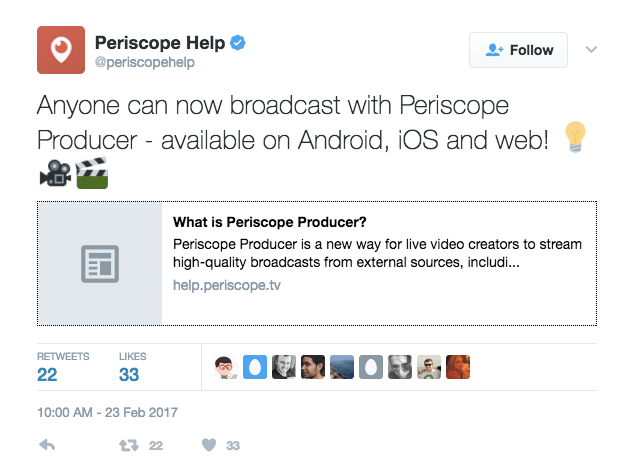The height and width of the screenshot is (461, 632).
Task: View the 33 likes list
Action: pos(133,367)
